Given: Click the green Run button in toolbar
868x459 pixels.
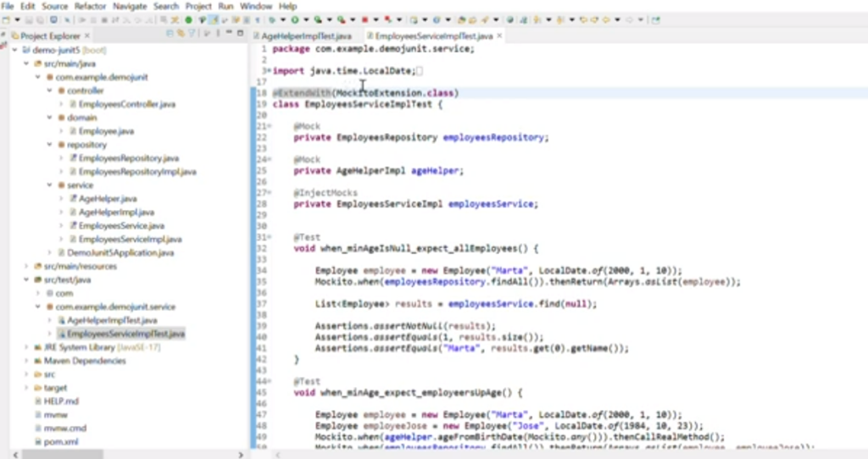Looking at the screenshot, I should (296, 19).
